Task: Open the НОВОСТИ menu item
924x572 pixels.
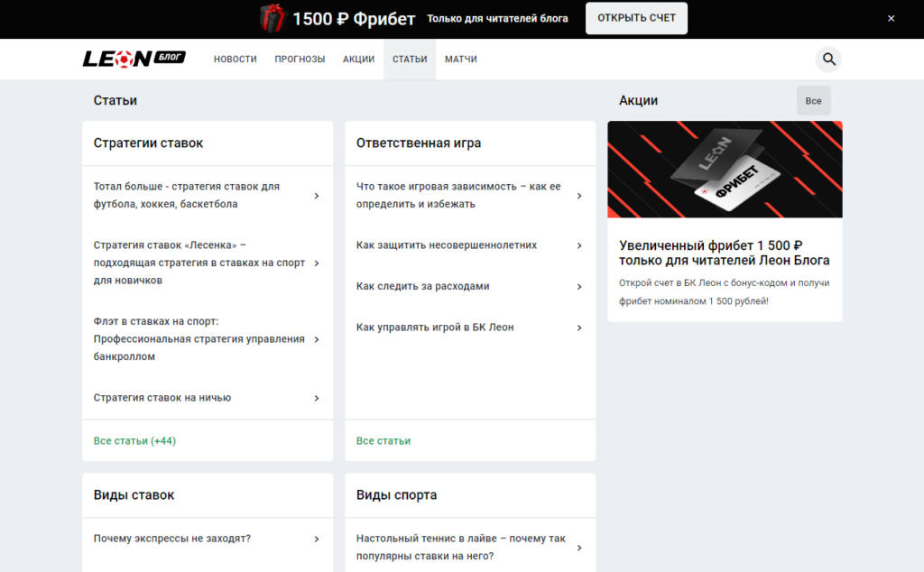Action: coord(236,60)
